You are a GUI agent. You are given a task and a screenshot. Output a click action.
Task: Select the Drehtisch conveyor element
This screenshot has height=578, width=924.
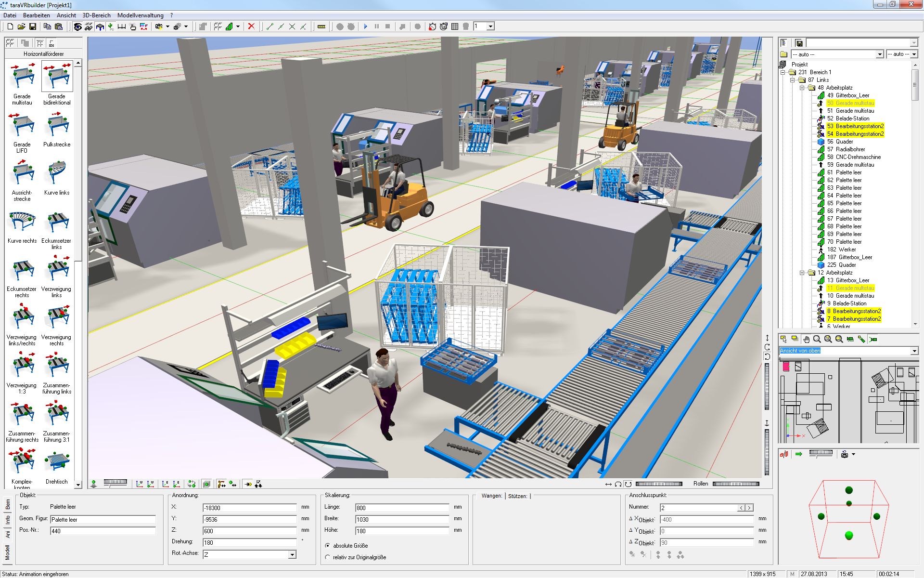click(x=57, y=463)
